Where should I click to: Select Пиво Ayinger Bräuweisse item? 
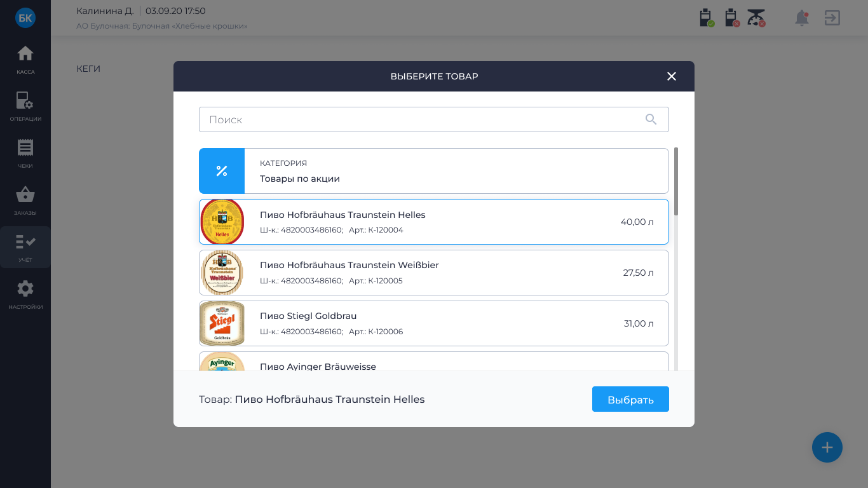pyautogui.click(x=434, y=361)
